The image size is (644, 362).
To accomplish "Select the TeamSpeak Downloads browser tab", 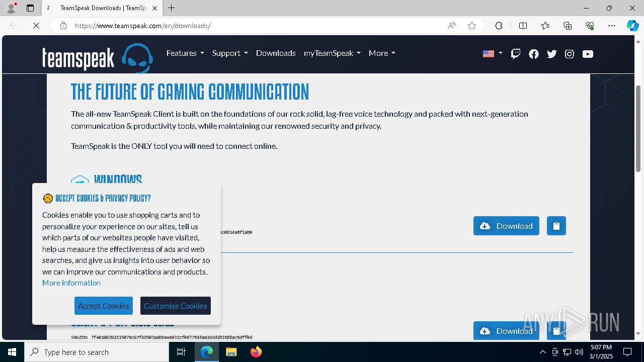I will [102, 8].
